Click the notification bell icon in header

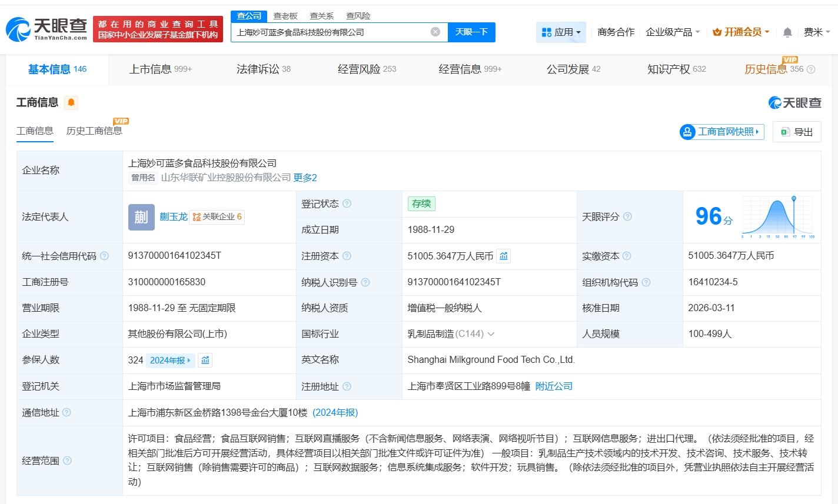click(x=787, y=32)
